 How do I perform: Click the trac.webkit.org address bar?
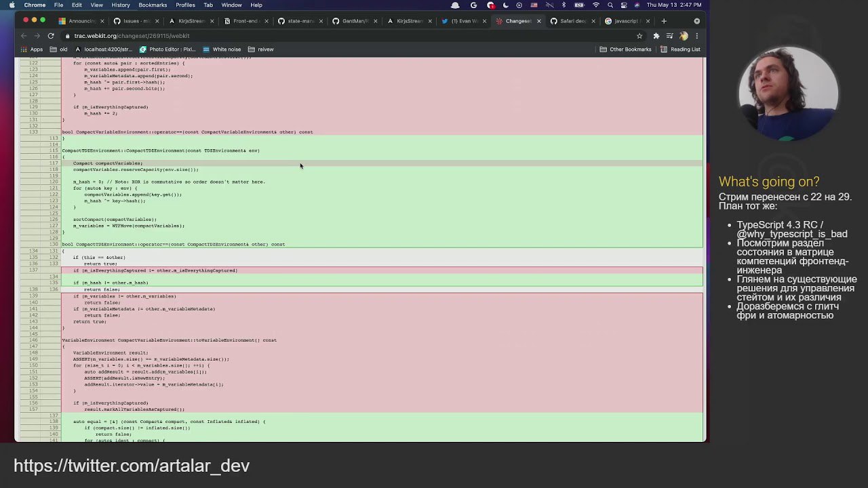click(x=353, y=36)
